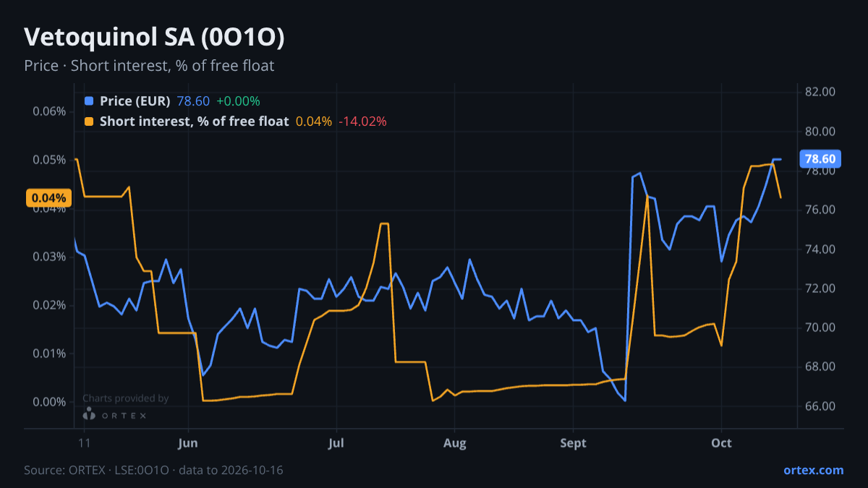This screenshot has height=488, width=868.
Task: Click the ORTEX logo icon
Action: 89,414
